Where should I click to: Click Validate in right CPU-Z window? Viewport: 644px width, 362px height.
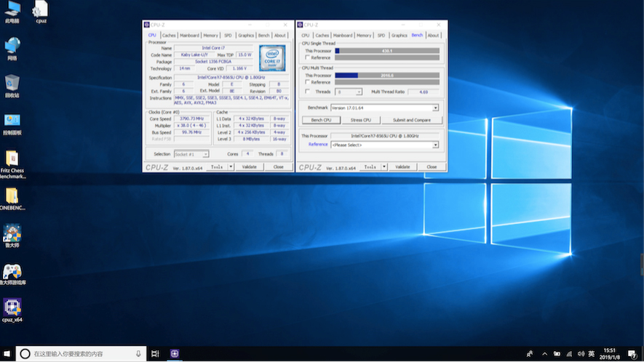(402, 166)
